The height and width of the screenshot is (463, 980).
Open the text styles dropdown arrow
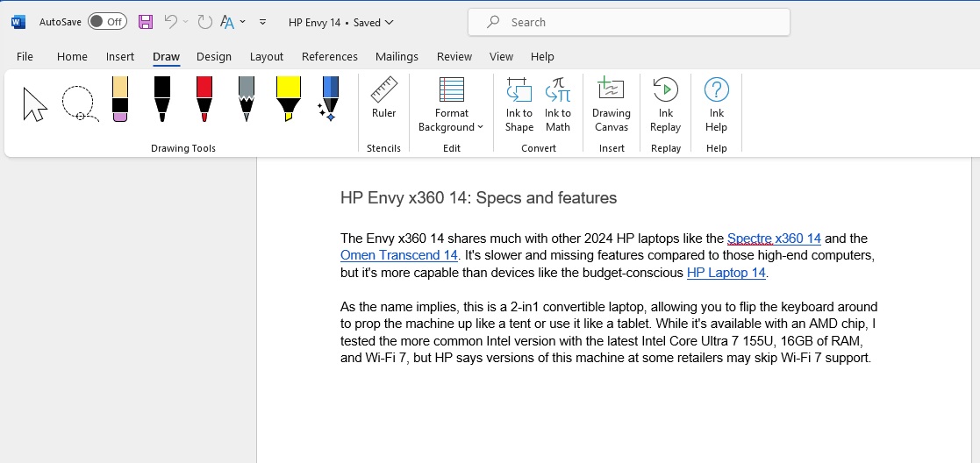point(242,22)
